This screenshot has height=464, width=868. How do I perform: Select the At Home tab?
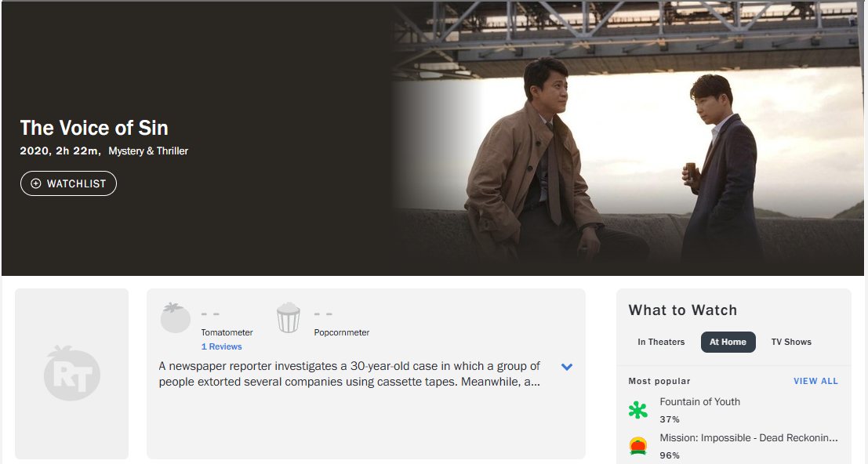pos(728,342)
